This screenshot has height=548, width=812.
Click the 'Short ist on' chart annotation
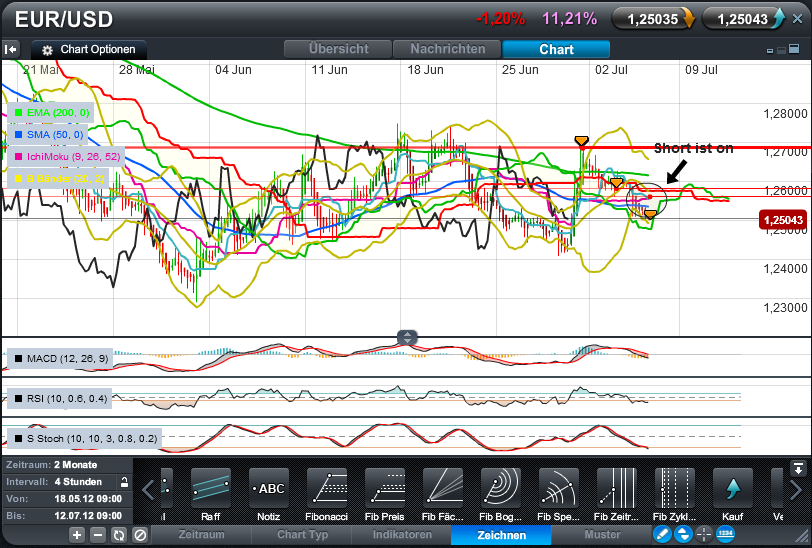[693, 148]
